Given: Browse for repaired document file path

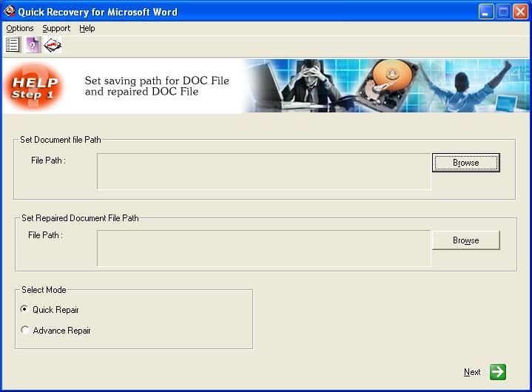Looking at the screenshot, I should click(x=466, y=240).
